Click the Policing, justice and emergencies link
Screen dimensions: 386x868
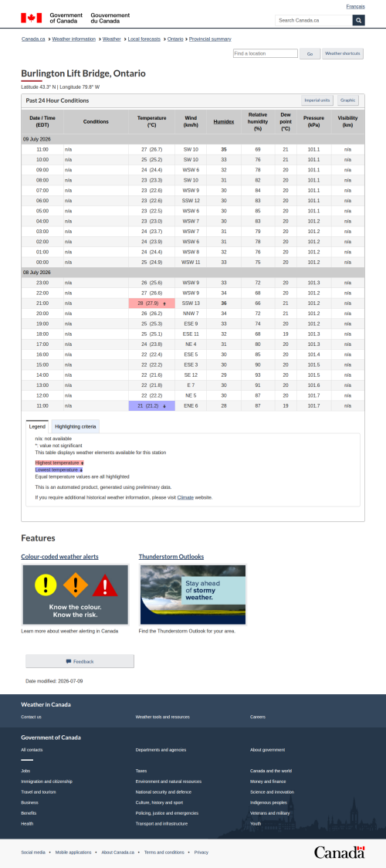(167, 813)
